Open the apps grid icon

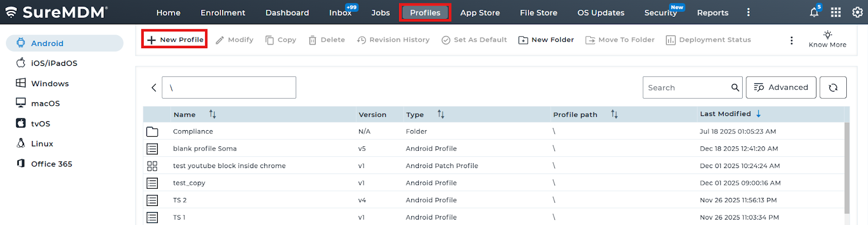[836, 12]
